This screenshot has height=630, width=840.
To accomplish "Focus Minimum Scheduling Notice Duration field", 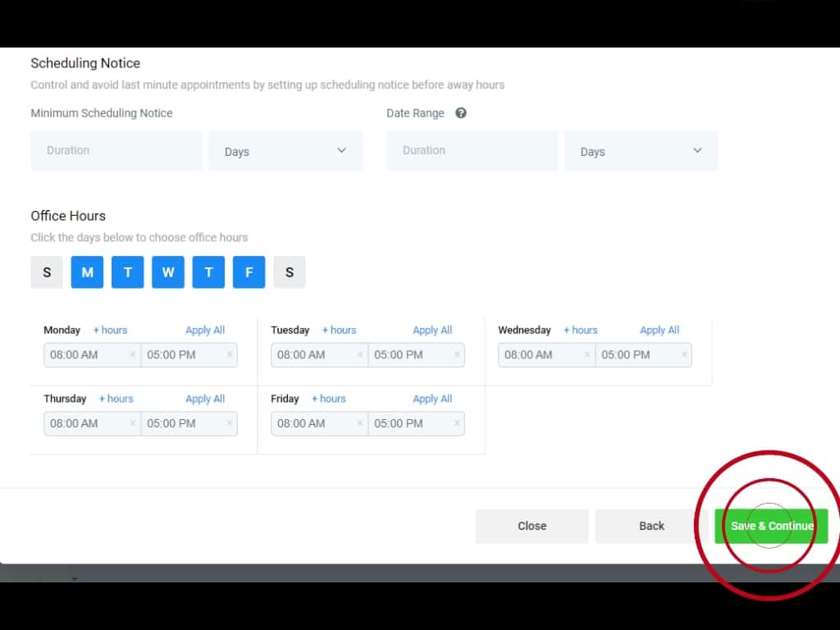I will click(x=116, y=151).
